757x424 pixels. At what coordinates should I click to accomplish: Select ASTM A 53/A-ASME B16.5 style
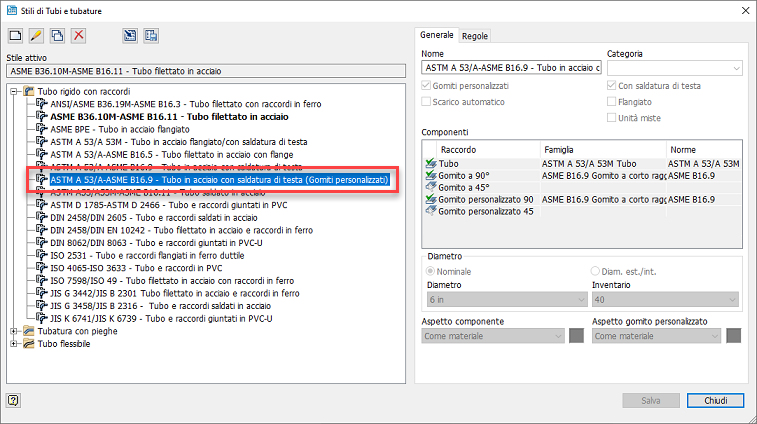pos(171,155)
